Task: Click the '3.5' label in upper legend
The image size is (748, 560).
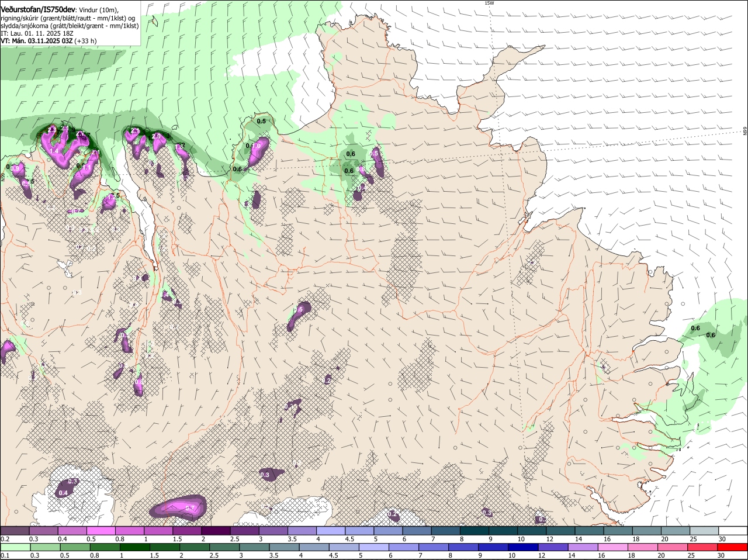Action: coord(292,538)
